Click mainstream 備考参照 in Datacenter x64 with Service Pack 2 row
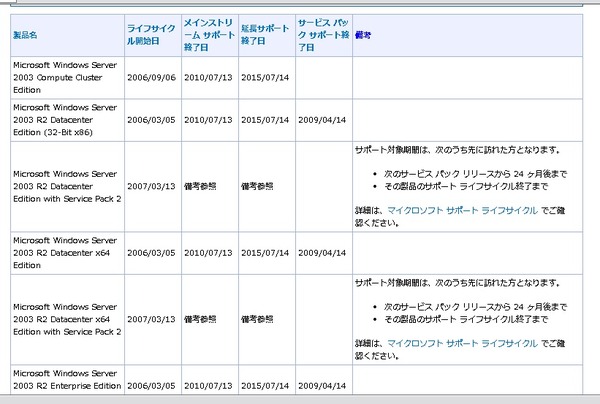Image resolution: width=600 pixels, height=404 pixels. point(200,319)
